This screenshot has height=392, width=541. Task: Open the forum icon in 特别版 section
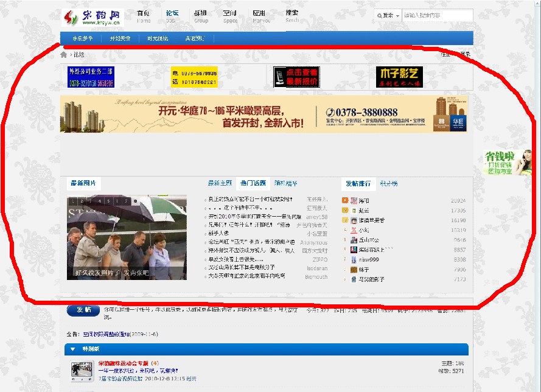(x=82, y=370)
